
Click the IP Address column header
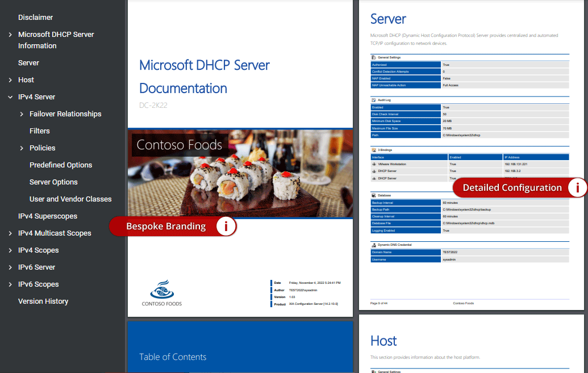[x=536, y=157]
